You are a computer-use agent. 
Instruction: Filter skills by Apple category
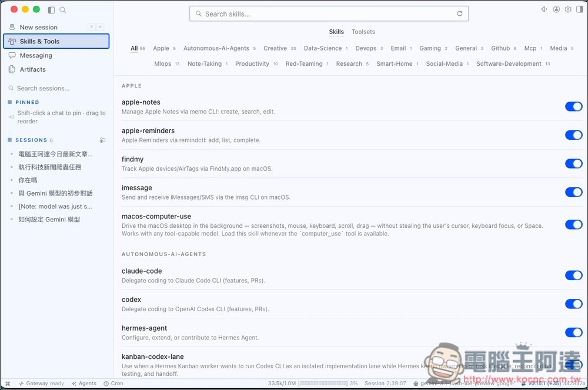point(164,48)
